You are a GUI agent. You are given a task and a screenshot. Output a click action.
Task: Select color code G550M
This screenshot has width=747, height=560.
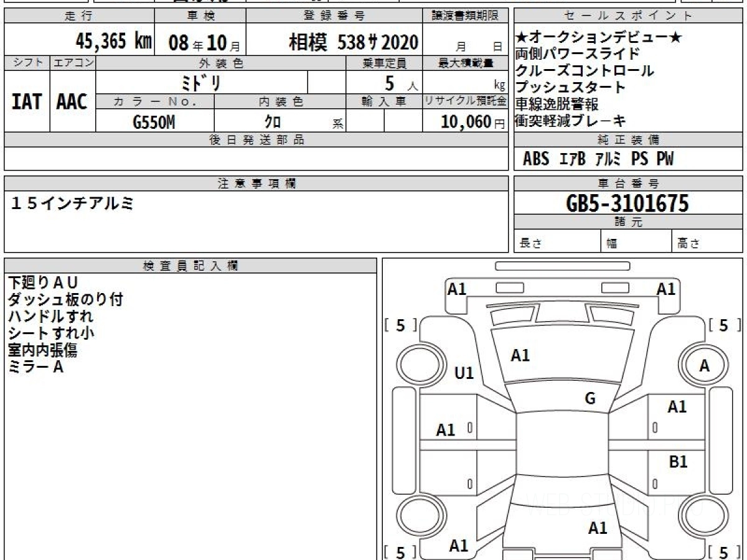coord(154,122)
